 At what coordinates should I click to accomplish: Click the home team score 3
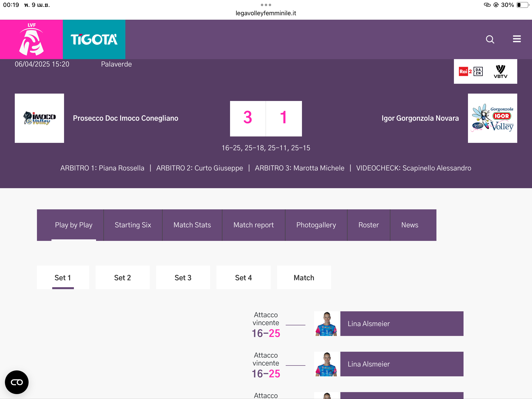click(248, 118)
